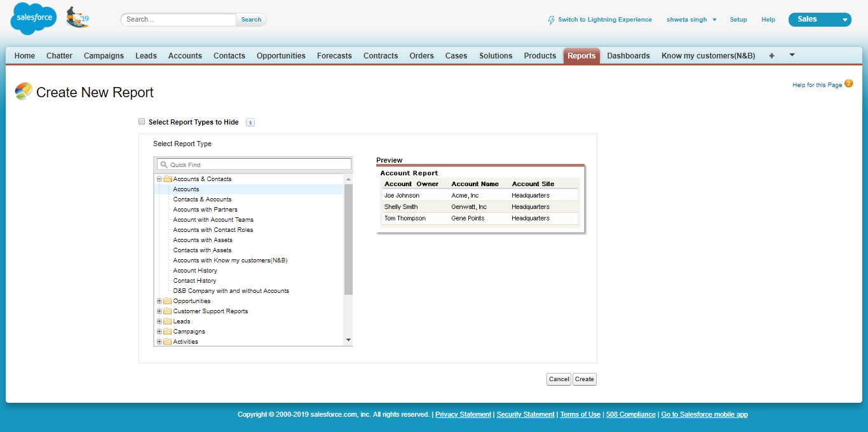Collapse the Accounts & Contacts folder
868x432 pixels.
[159, 179]
